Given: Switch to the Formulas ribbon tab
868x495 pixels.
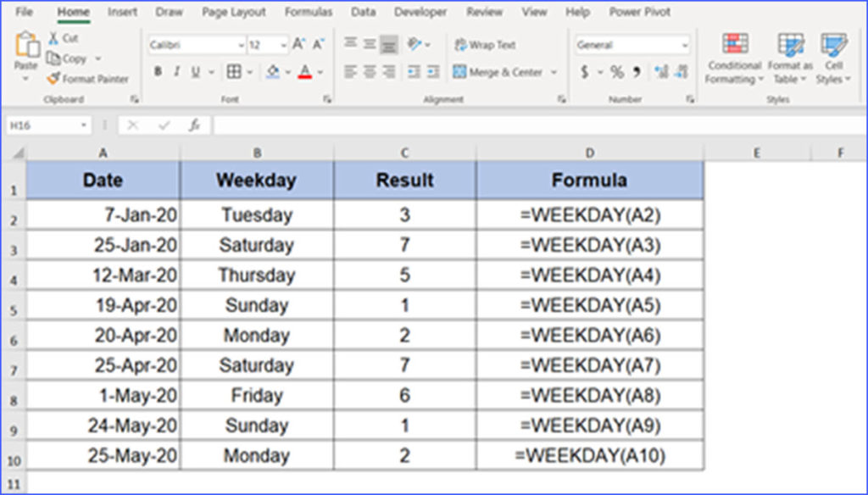Looking at the screenshot, I should [308, 12].
